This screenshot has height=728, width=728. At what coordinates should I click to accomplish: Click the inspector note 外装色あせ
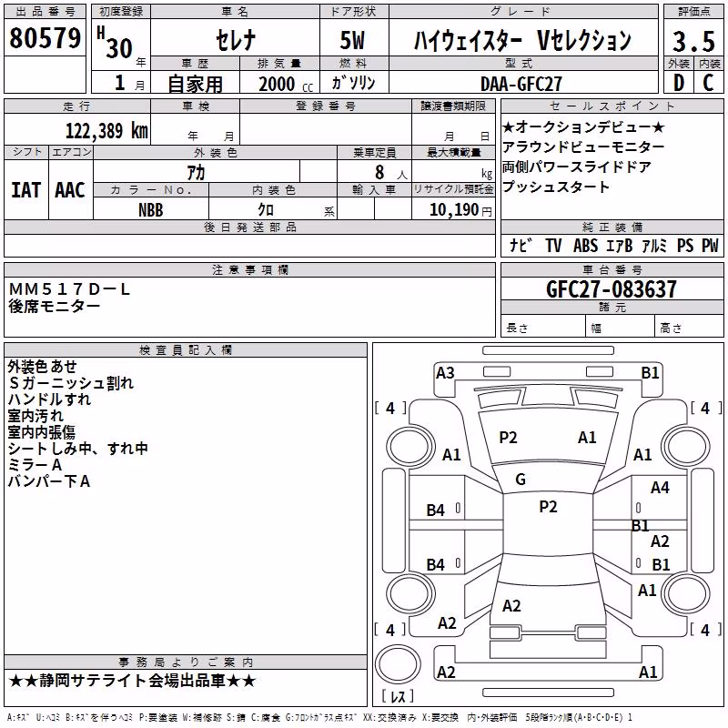pyautogui.click(x=42, y=367)
